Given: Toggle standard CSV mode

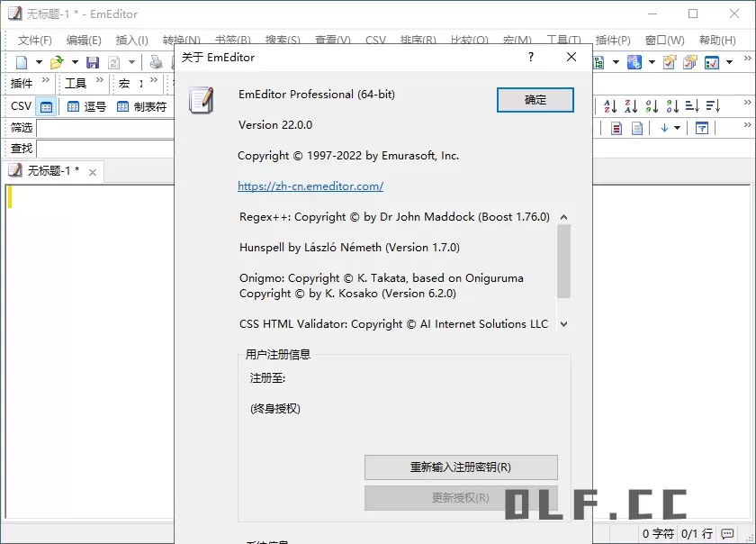Looking at the screenshot, I should (x=45, y=105).
